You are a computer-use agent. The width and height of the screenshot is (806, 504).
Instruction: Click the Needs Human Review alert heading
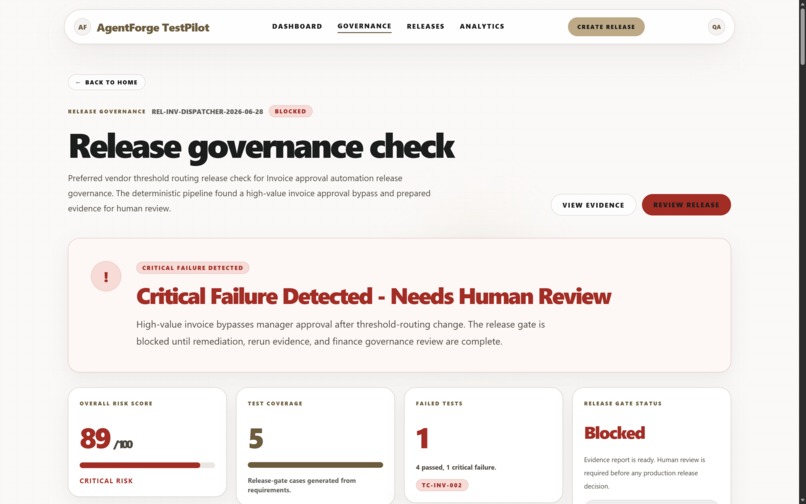tap(374, 296)
